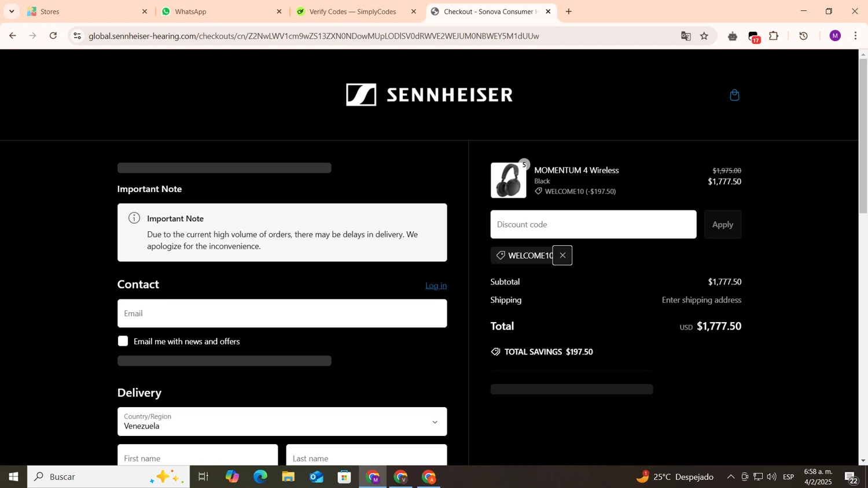Click the ESP language indicator
The height and width of the screenshot is (488, 868).
point(788,477)
